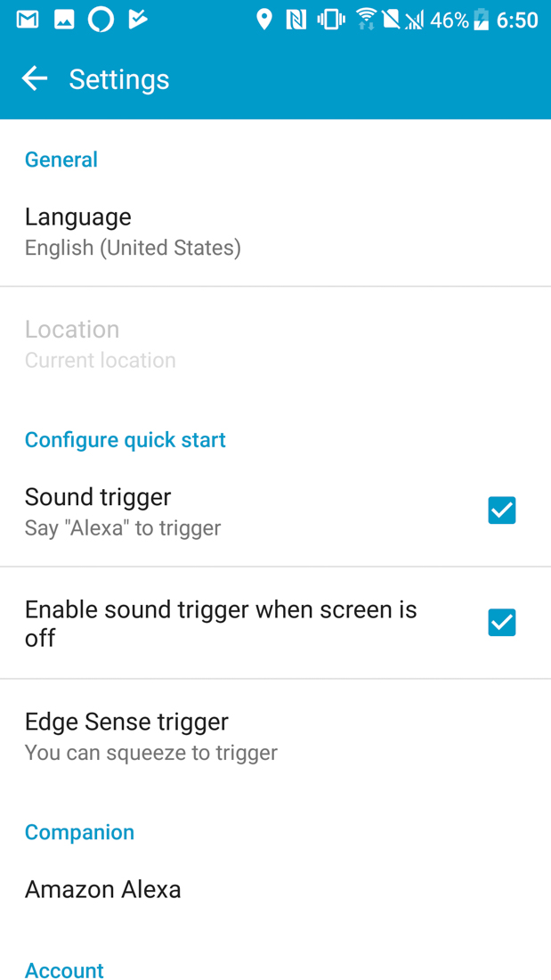
Task: Tap the back arrow in the Settings header
Action: (x=35, y=79)
